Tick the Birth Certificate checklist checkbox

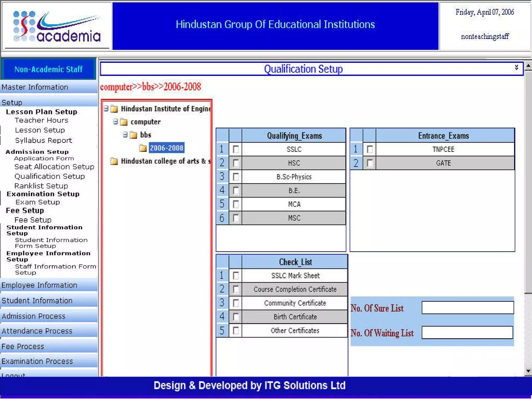point(236,317)
